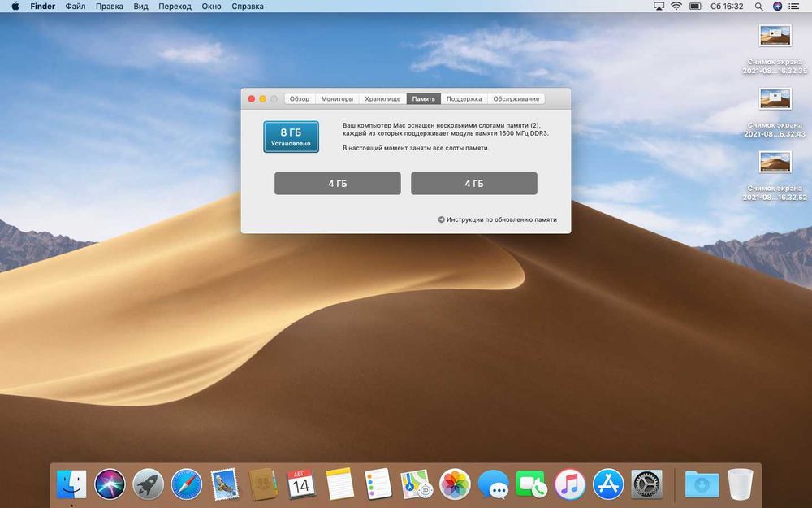Open Messages speech bubble icon in Dock
This screenshot has height=508, width=812.
click(493, 484)
